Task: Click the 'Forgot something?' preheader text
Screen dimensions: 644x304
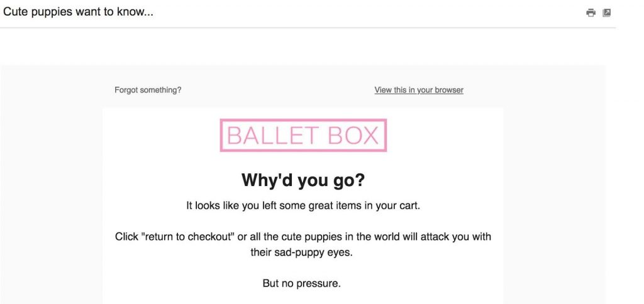Action: coord(148,90)
